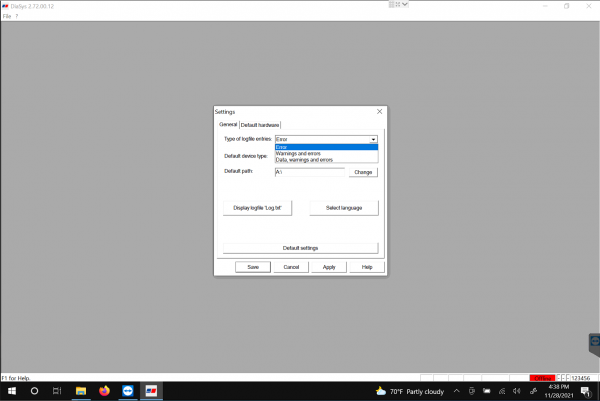The image size is (600, 401).
Task: Open the Windows Start menu
Action: 12,391
